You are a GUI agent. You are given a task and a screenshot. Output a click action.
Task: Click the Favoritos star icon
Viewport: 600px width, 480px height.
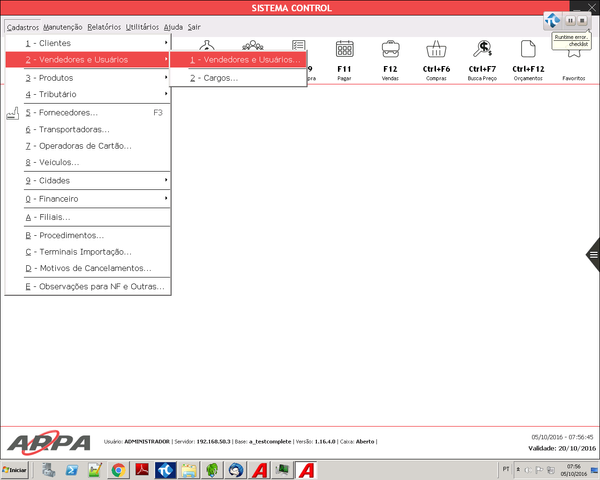click(x=574, y=49)
